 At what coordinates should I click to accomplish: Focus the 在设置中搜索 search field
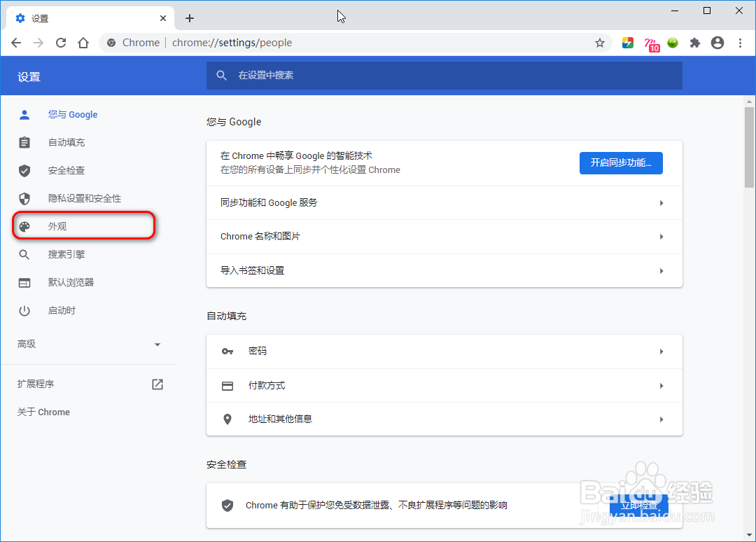[x=444, y=75]
